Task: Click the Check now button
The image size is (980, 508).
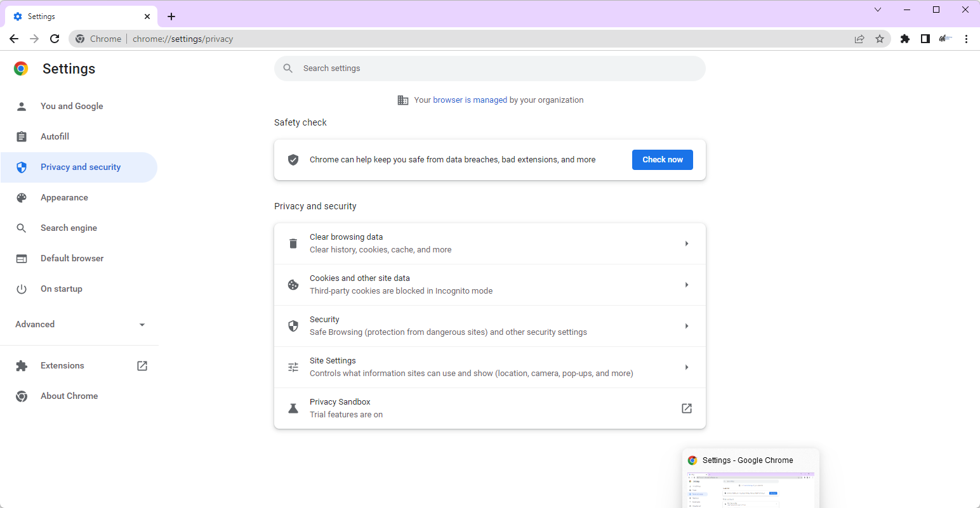Action: click(x=663, y=160)
